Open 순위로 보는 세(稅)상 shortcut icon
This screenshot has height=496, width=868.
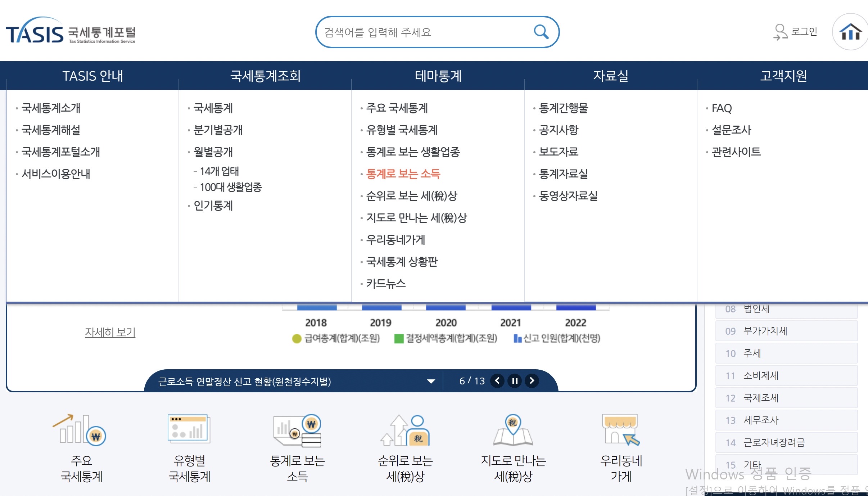tap(405, 430)
